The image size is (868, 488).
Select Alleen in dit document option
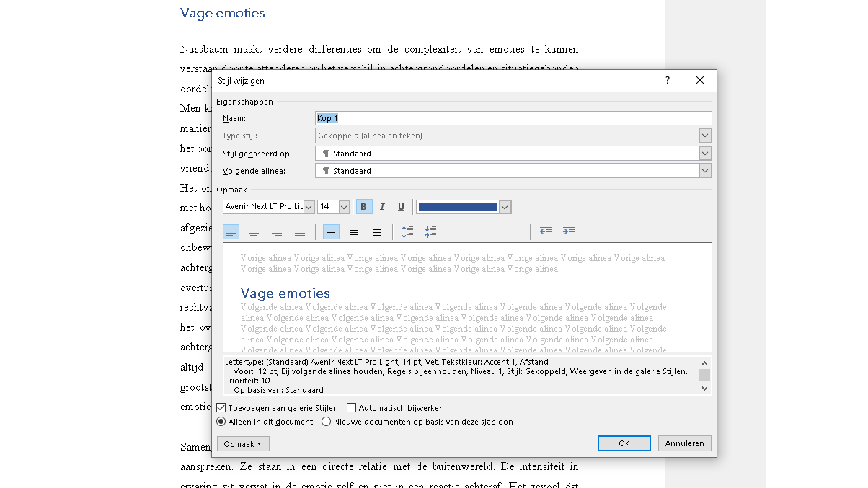point(221,422)
